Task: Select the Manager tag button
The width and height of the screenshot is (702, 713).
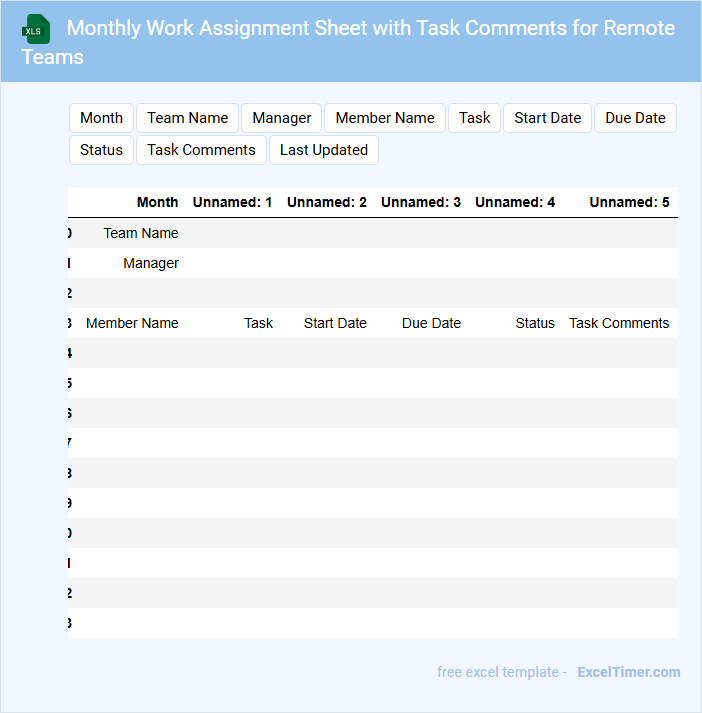Action: click(282, 118)
